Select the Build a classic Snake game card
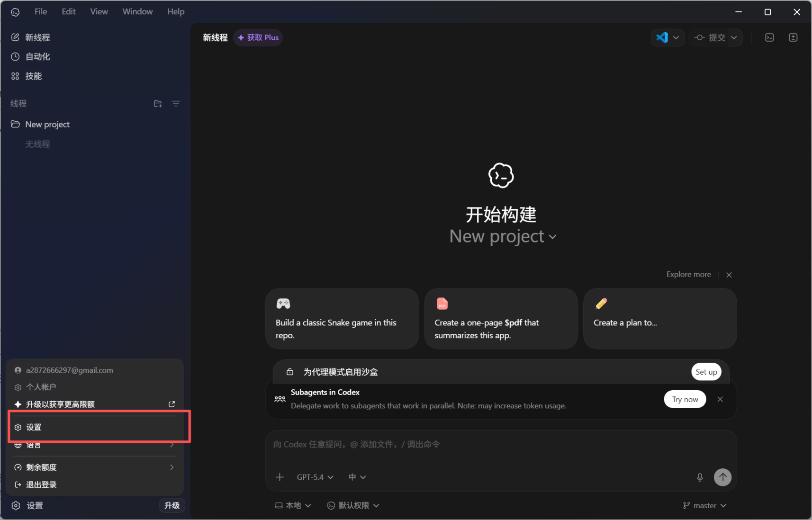 click(x=342, y=319)
